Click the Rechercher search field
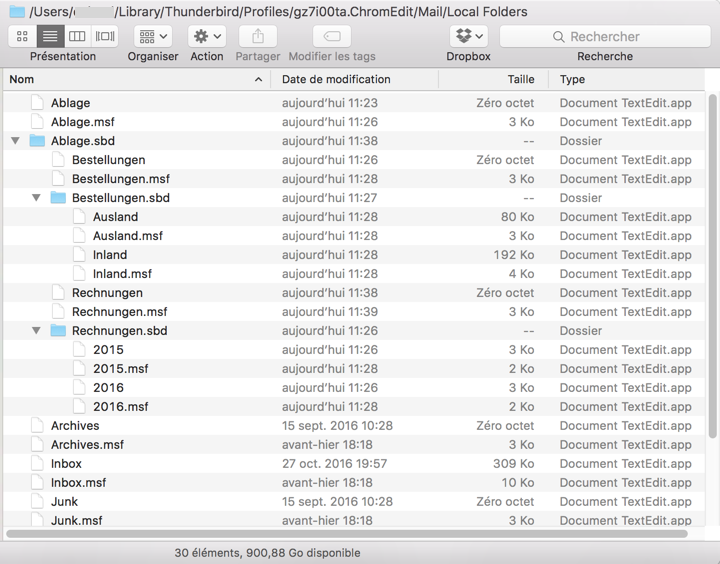The height and width of the screenshot is (564, 720). 605,36
